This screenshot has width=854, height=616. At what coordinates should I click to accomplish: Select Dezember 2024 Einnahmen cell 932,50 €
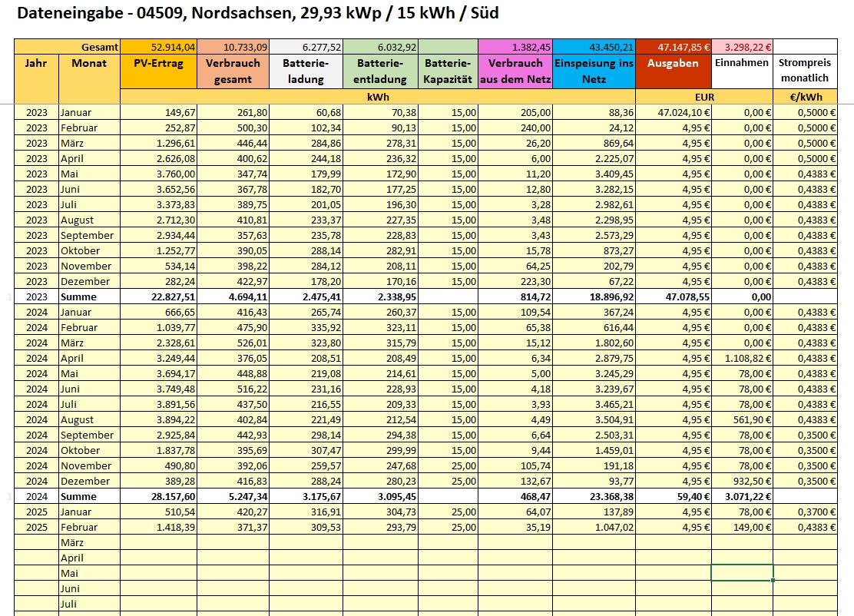[x=742, y=481]
